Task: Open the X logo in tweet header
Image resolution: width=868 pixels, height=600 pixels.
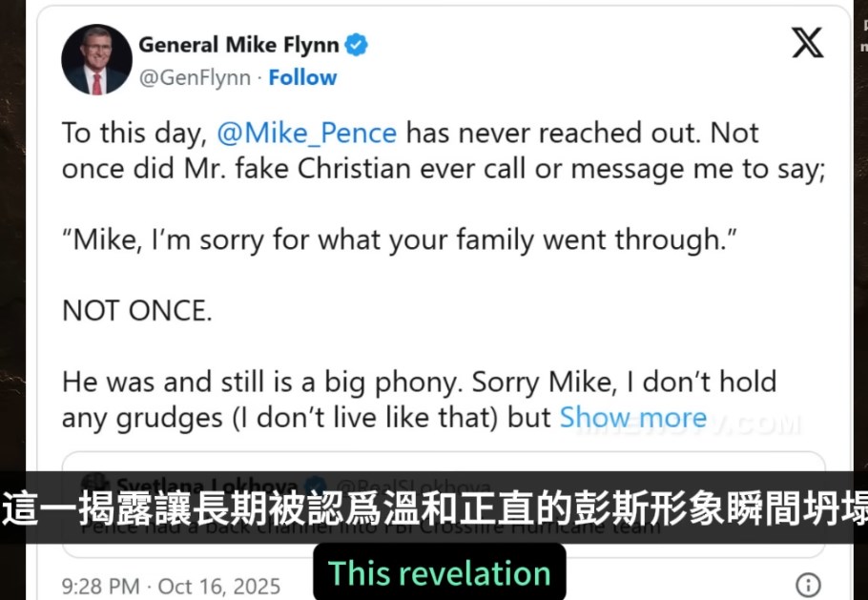Action: coord(807,43)
